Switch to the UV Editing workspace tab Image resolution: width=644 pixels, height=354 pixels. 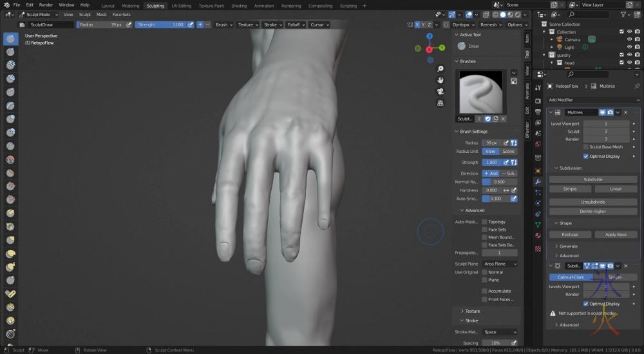[x=181, y=5]
